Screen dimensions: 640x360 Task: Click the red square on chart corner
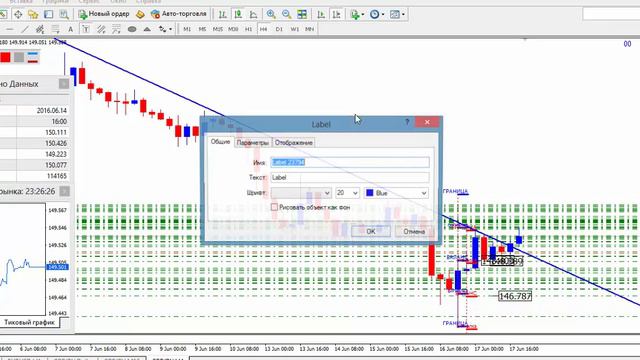tap(5, 57)
